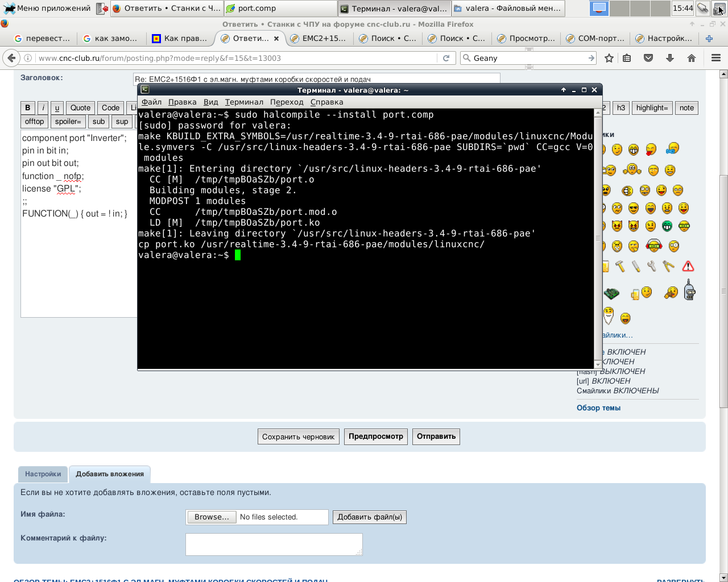
Task: Bookmark this page with the star
Action: 609,58
